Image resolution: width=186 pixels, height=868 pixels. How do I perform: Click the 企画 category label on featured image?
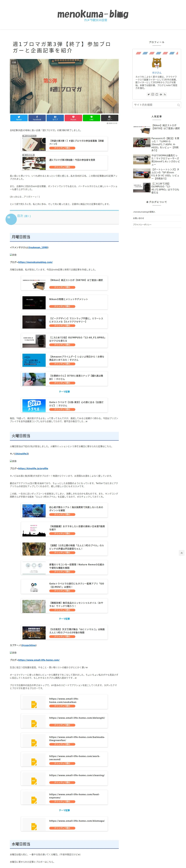click(x=14, y=62)
